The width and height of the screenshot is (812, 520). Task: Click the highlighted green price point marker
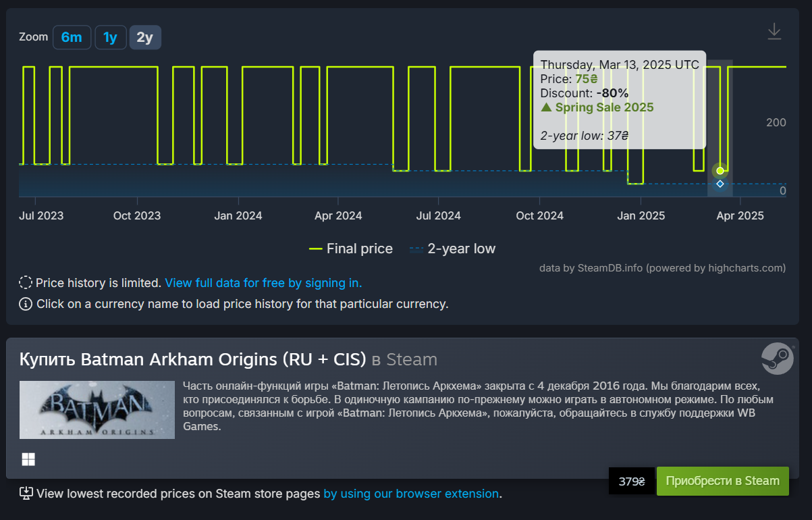click(720, 170)
